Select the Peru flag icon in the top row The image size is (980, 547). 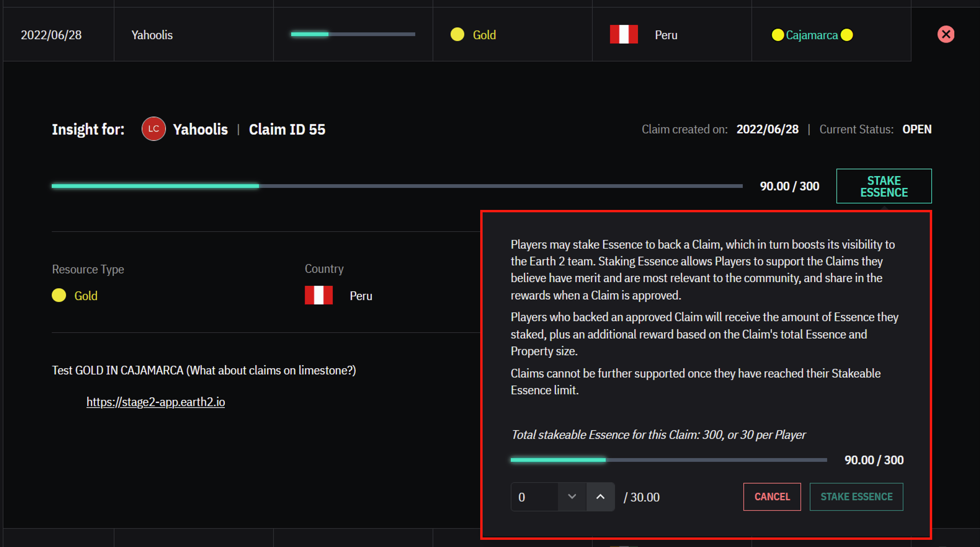pos(624,34)
